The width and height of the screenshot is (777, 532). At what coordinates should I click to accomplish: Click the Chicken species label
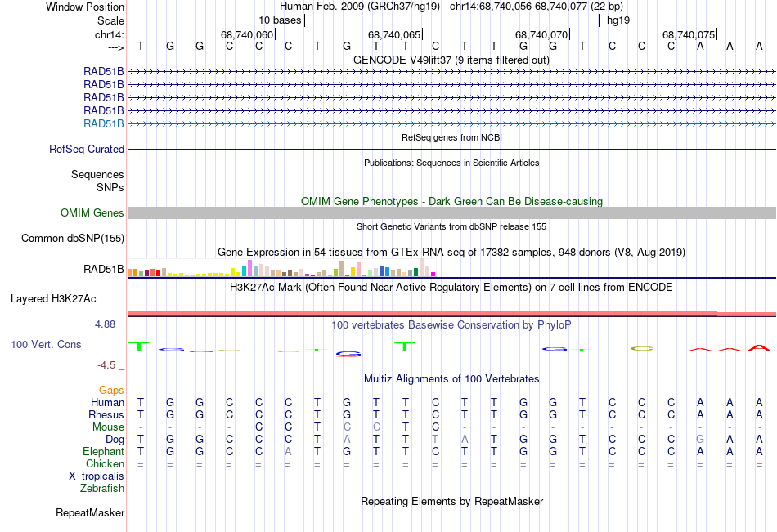point(105,463)
